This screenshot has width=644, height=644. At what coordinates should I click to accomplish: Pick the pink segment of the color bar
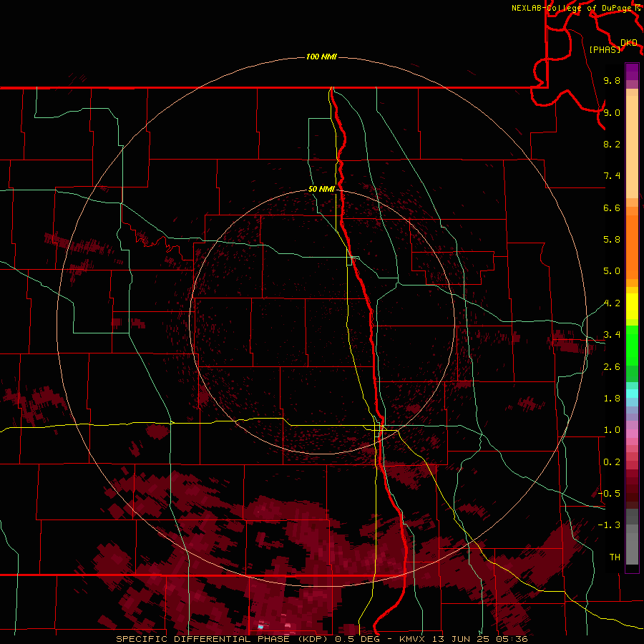(632, 434)
